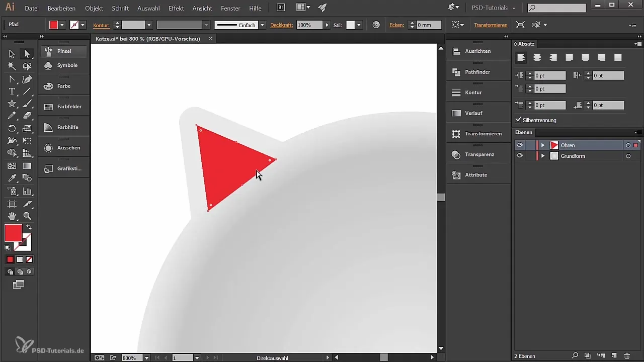This screenshot has width=644, height=362.
Task: Open the Ausrichten align panel
Action: pos(478,51)
